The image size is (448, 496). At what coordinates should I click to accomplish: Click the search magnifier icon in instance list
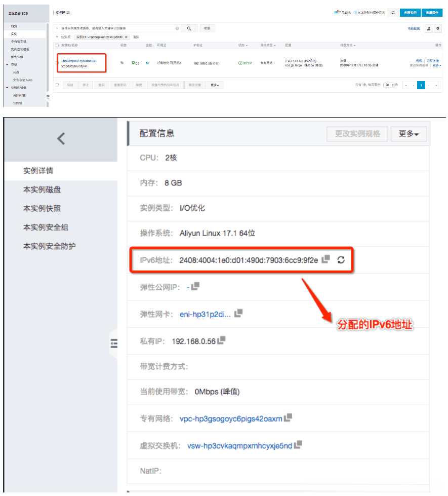(x=189, y=28)
